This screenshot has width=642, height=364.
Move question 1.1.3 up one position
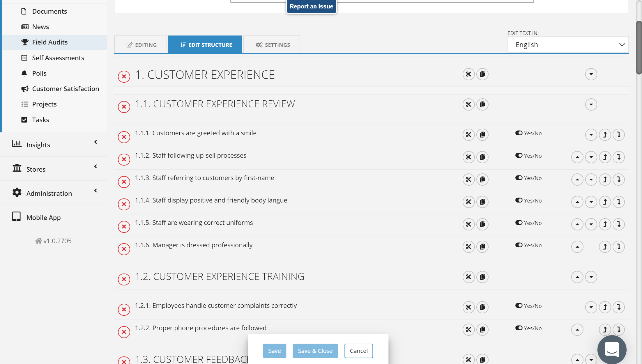coord(577,180)
